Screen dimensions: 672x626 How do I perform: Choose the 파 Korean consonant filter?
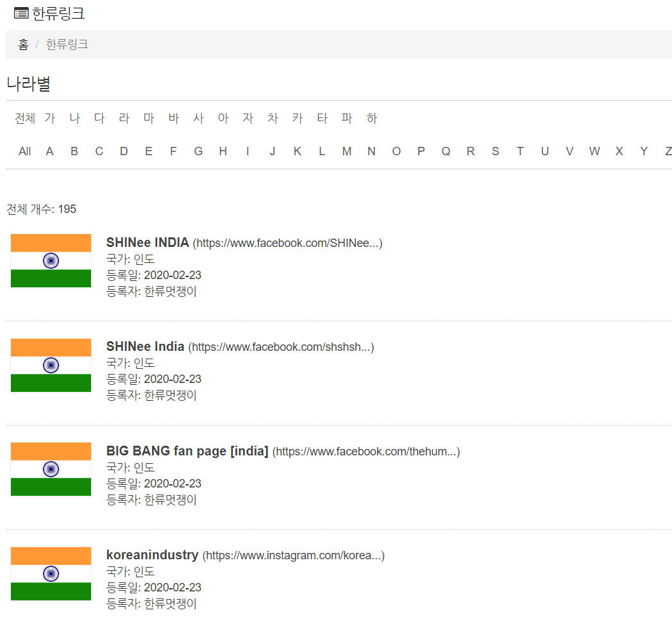point(347,119)
